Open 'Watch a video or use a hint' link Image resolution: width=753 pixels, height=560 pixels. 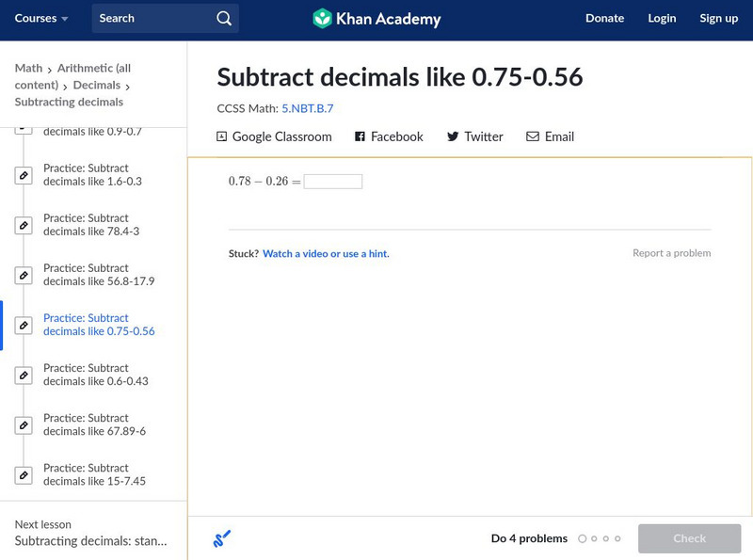pyautogui.click(x=326, y=254)
